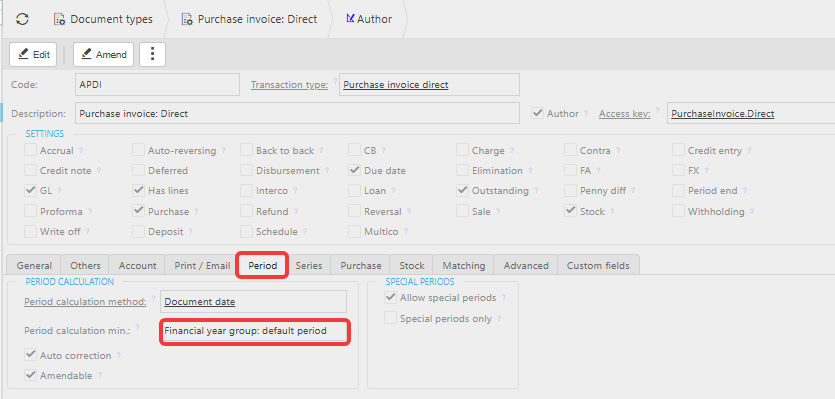Click the help icon next to Allow special periods

(504, 297)
